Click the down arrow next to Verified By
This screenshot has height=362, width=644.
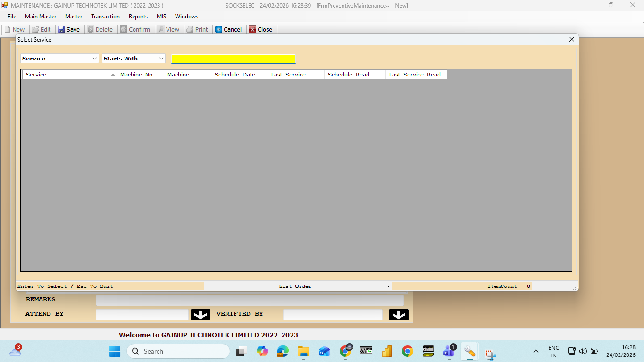pyautogui.click(x=399, y=314)
